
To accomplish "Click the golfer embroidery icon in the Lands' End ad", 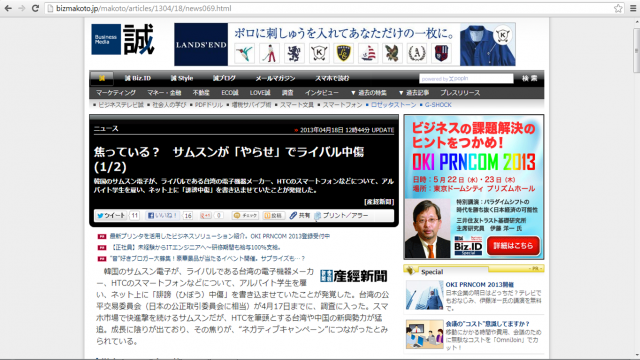I will tap(269, 53).
